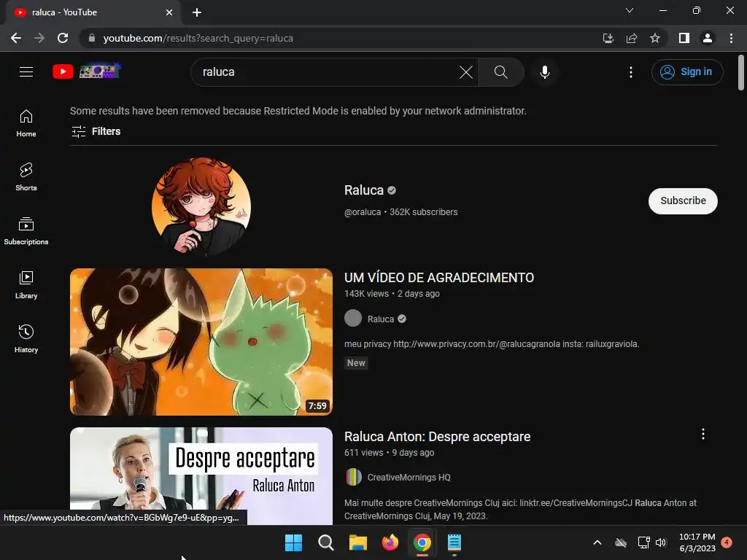
Task: Install app icon in the address bar
Action: tap(608, 38)
